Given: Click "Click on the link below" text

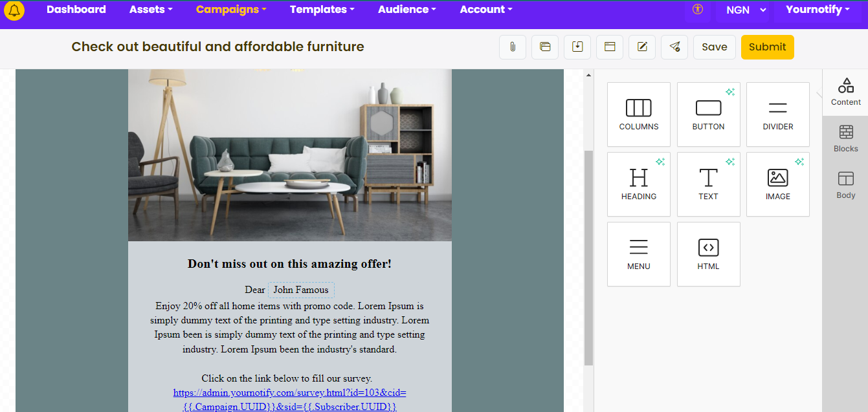Looking at the screenshot, I should click(287, 378).
